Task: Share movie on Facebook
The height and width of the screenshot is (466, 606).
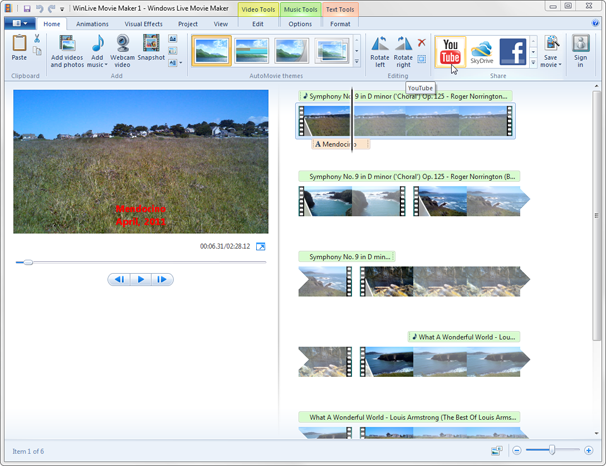Action: point(513,51)
